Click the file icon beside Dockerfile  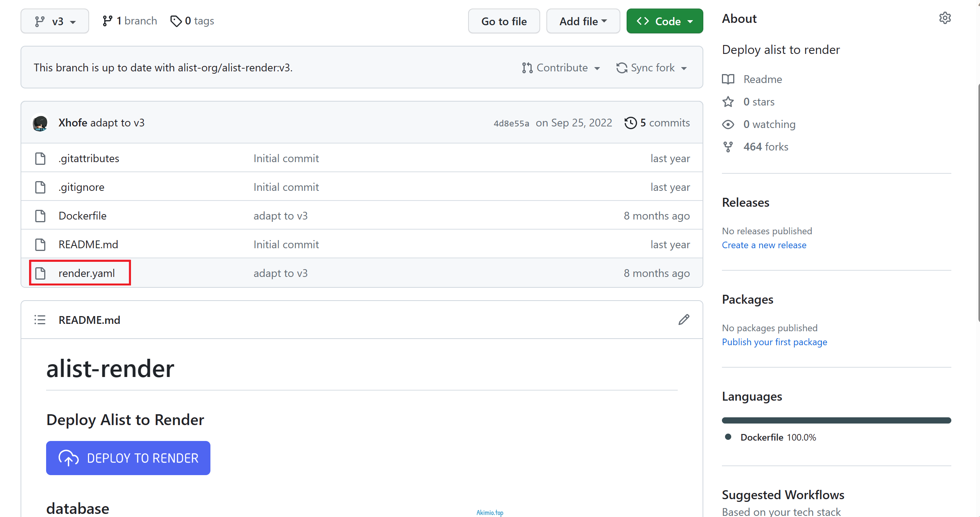click(x=40, y=216)
